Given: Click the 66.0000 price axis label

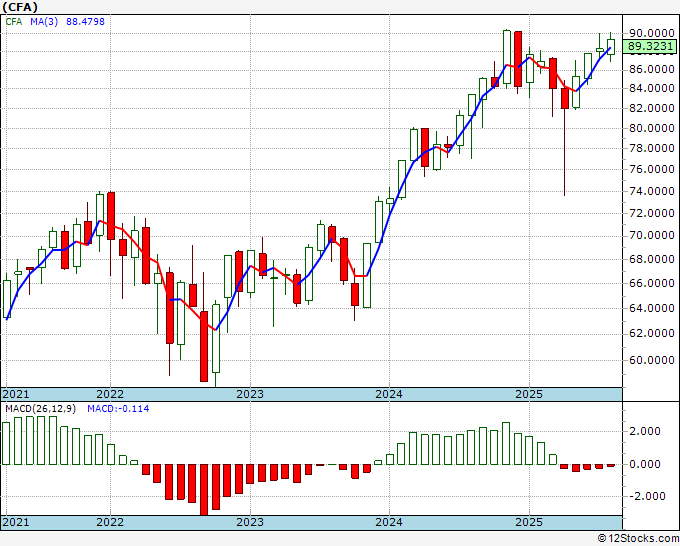Looking at the screenshot, I should (651, 283).
